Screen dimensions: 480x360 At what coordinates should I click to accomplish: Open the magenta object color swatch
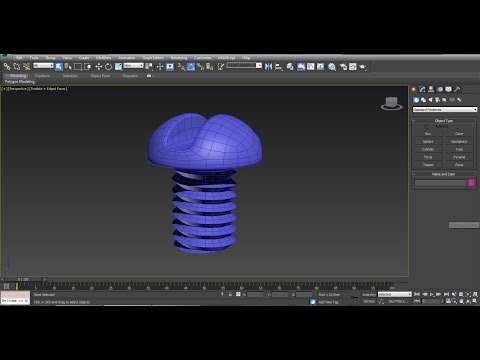(x=471, y=183)
